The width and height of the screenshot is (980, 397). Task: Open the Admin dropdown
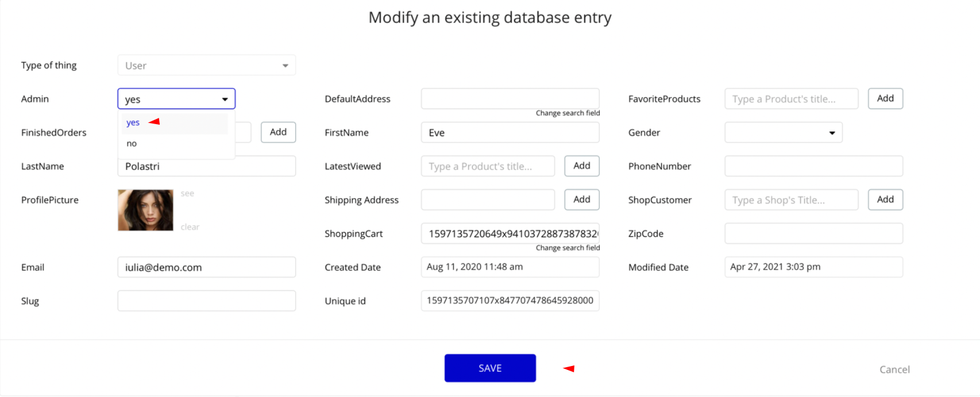point(176,99)
